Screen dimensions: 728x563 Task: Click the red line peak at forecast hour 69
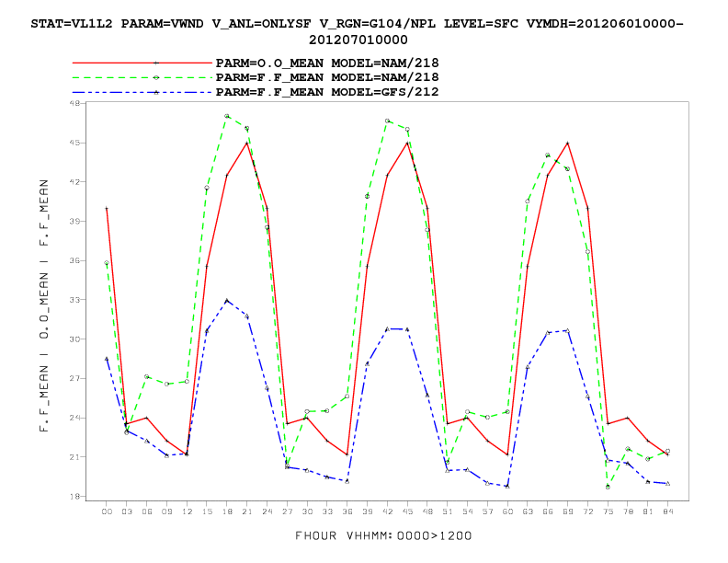click(567, 144)
